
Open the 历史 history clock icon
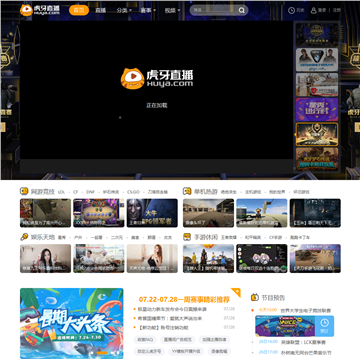(x=292, y=10)
